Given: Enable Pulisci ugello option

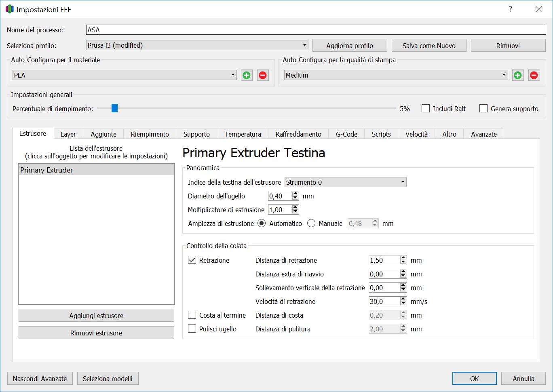Looking at the screenshot, I should 192,329.
